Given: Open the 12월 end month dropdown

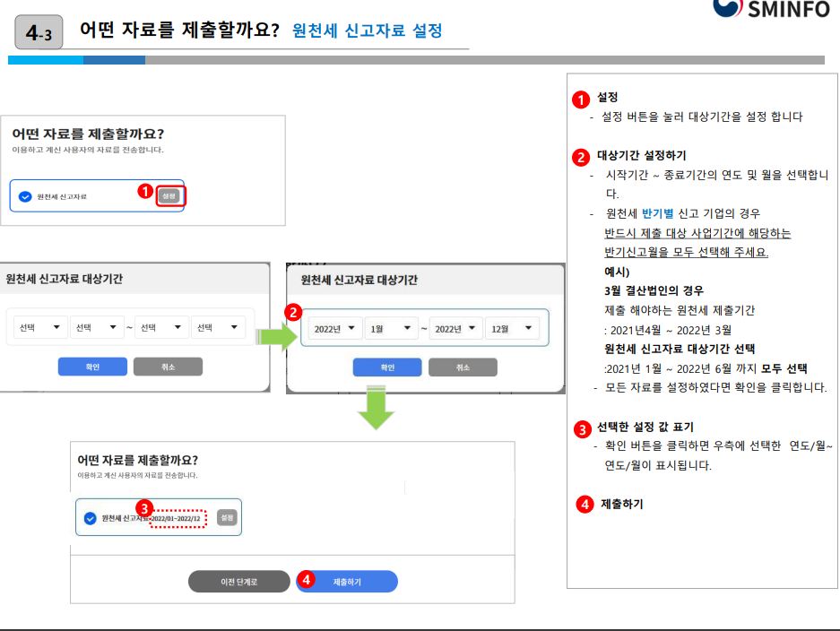Looking at the screenshot, I should point(513,327).
